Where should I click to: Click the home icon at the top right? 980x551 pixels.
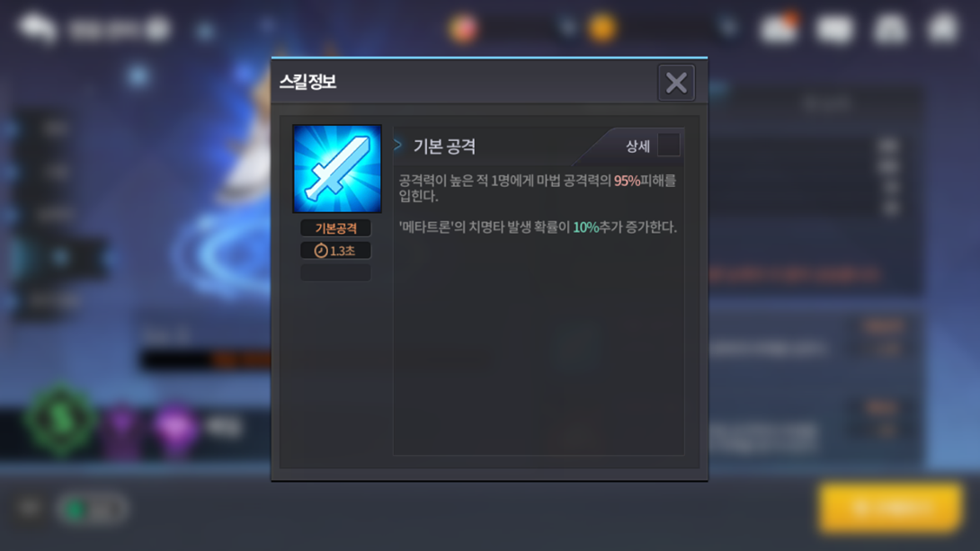(944, 28)
